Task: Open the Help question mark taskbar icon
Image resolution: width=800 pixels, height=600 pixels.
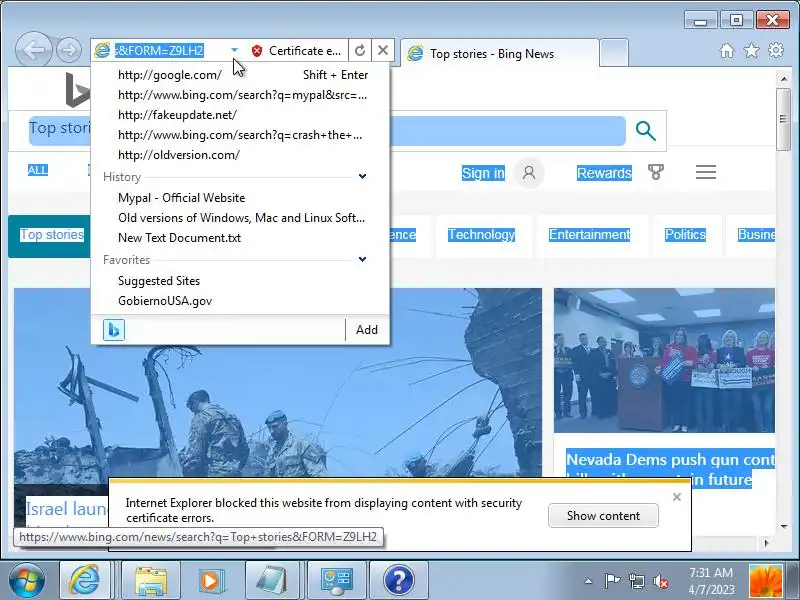Action: [x=398, y=581]
